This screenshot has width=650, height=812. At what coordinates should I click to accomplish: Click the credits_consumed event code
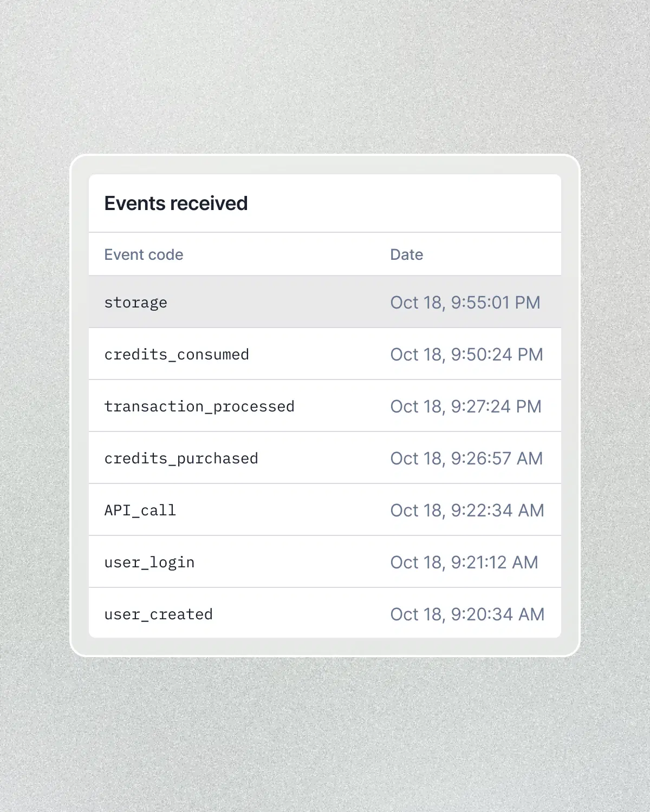coord(177,355)
